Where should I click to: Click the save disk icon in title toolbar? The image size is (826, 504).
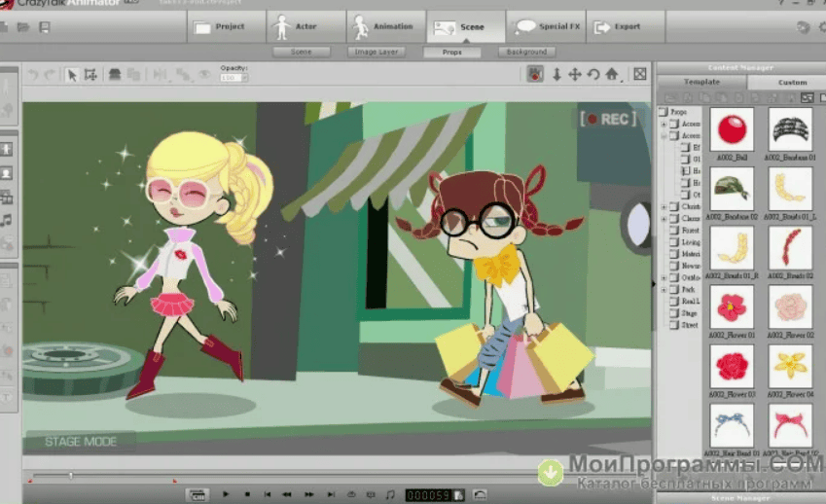(44, 27)
